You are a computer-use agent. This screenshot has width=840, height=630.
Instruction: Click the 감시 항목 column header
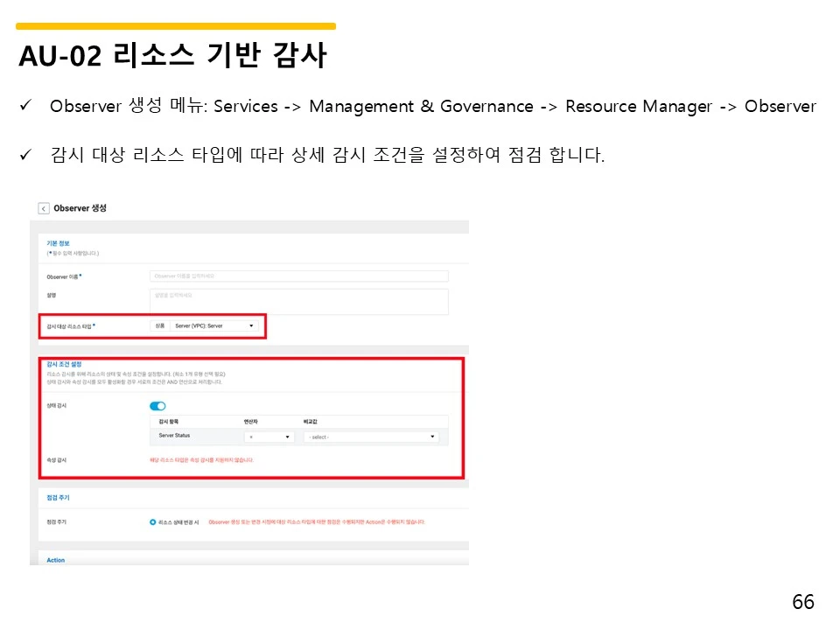(x=169, y=420)
